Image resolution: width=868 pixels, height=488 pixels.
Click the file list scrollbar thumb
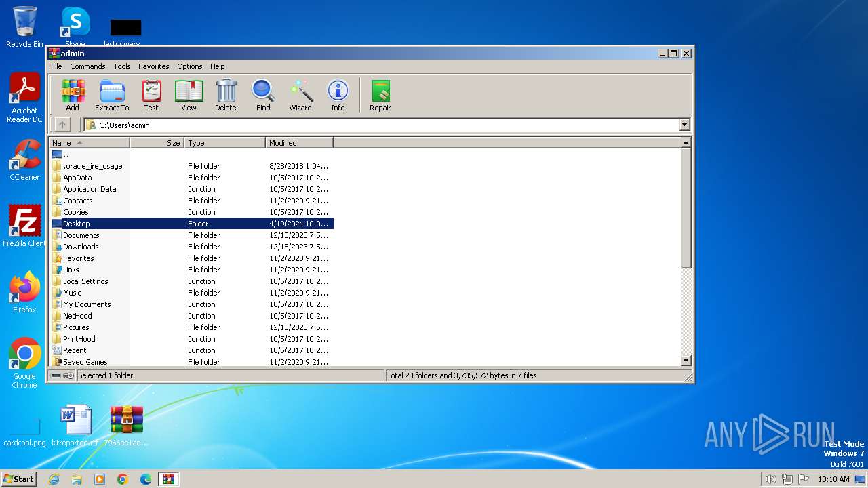tap(686, 207)
